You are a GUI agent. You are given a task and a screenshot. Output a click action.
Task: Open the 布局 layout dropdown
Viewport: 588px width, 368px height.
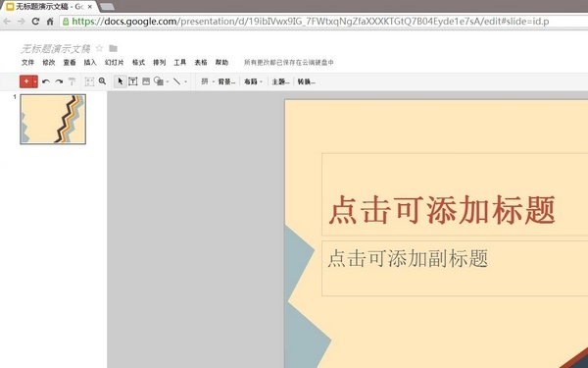pos(254,81)
